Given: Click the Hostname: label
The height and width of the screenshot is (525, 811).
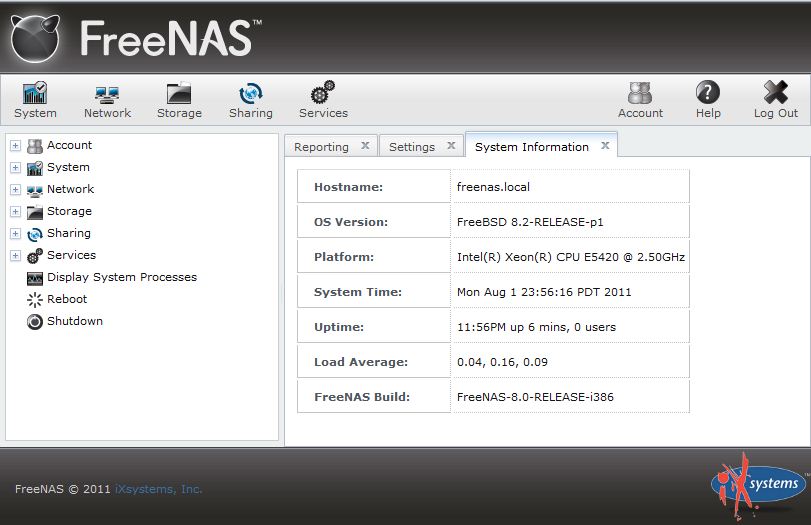Looking at the screenshot, I should [x=349, y=187].
